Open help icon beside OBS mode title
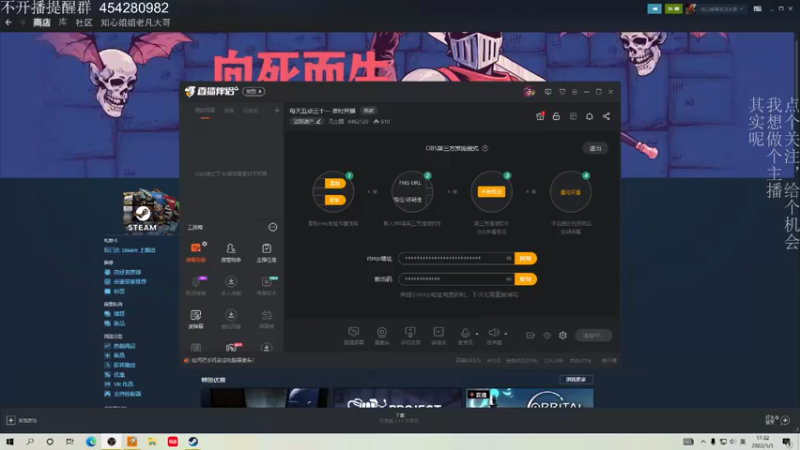Viewport: 800px width, 450px height. click(x=485, y=148)
